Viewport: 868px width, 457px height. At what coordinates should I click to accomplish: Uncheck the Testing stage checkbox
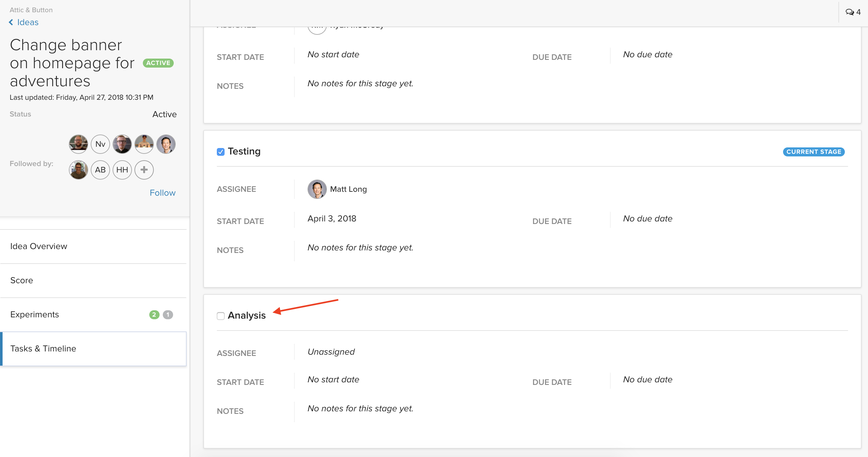point(221,152)
